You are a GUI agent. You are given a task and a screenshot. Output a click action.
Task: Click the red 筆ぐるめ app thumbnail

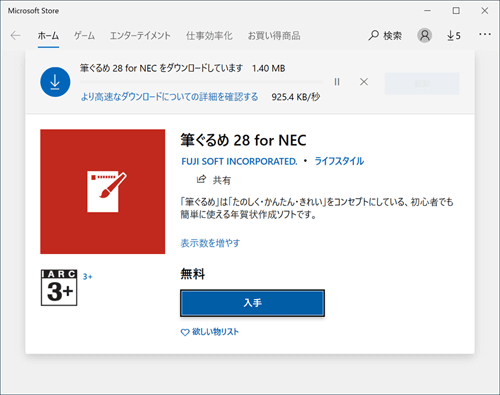[x=103, y=192]
